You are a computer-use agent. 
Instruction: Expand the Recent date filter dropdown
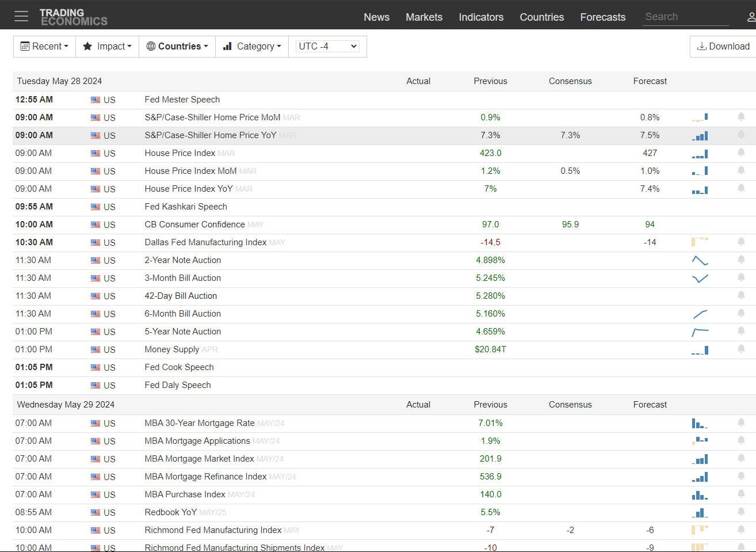pyautogui.click(x=44, y=46)
